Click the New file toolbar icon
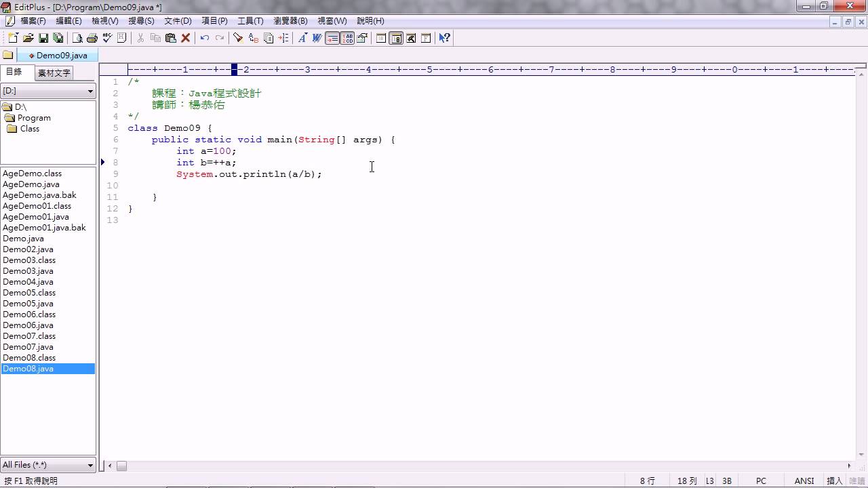Screen dimensions: 868x488 tap(13, 38)
